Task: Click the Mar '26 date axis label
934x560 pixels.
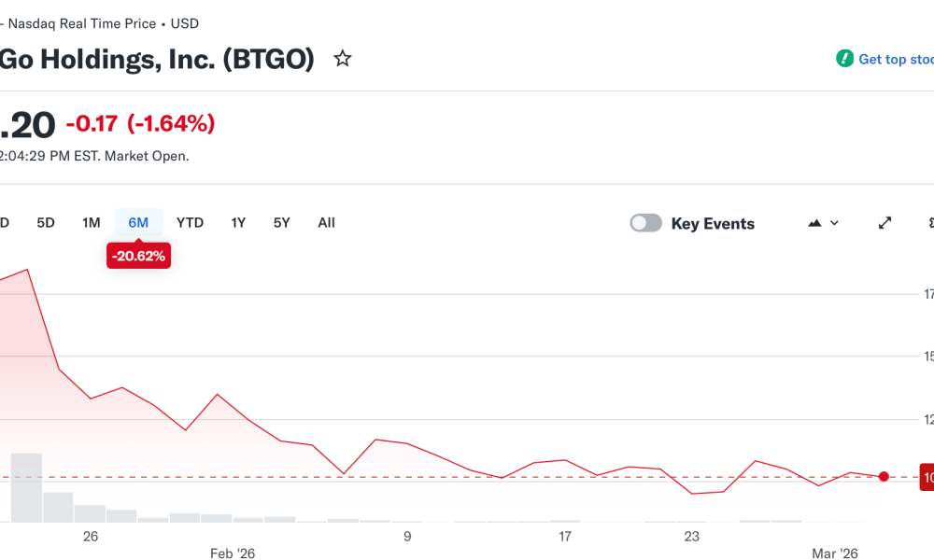Action: coord(836,553)
